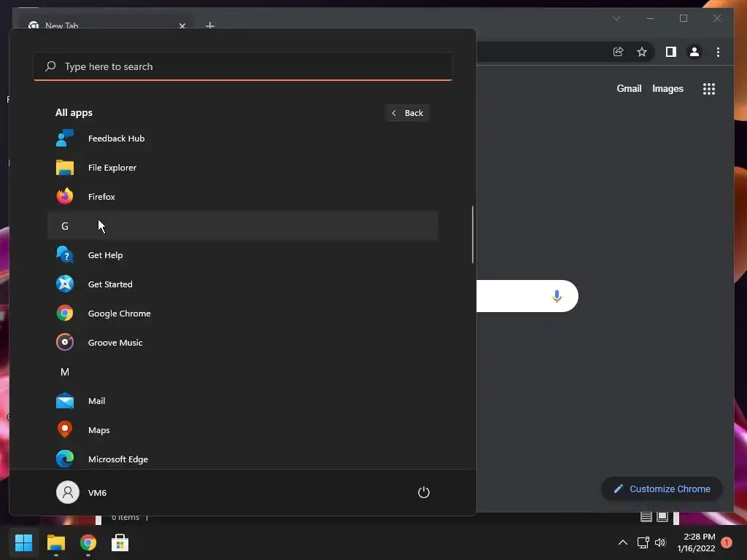Open Get Help app
The image size is (747, 560).
[x=242, y=255]
